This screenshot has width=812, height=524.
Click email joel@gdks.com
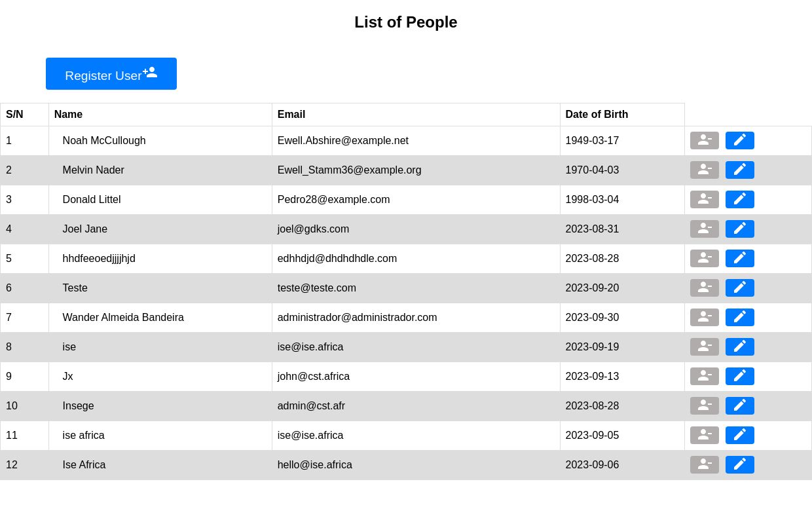pyautogui.click(x=313, y=229)
